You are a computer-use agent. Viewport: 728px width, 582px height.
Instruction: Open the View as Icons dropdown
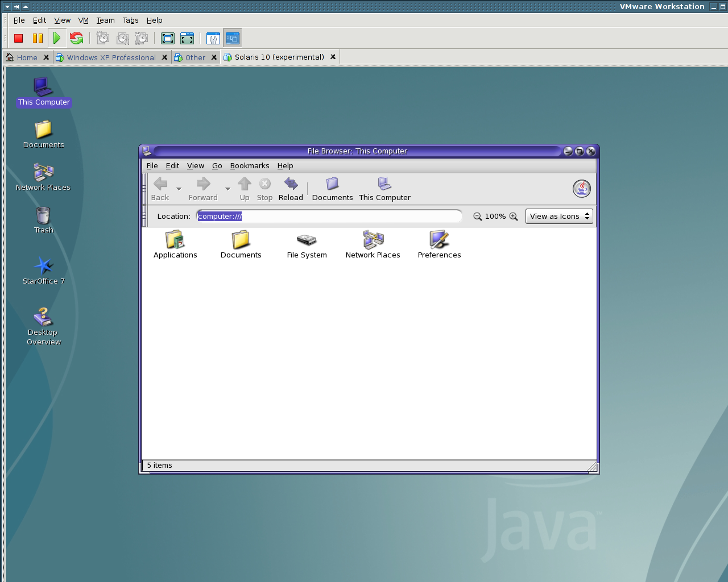coord(559,217)
